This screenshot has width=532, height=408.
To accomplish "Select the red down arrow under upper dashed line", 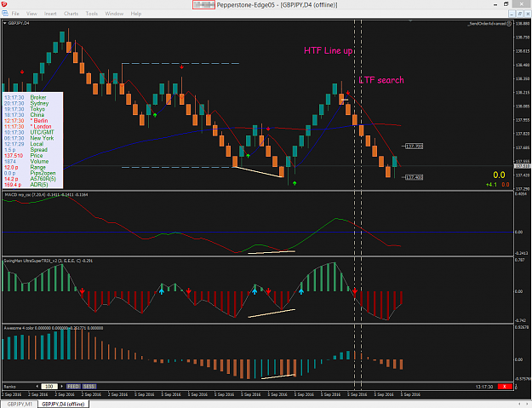I will (x=182, y=67).
